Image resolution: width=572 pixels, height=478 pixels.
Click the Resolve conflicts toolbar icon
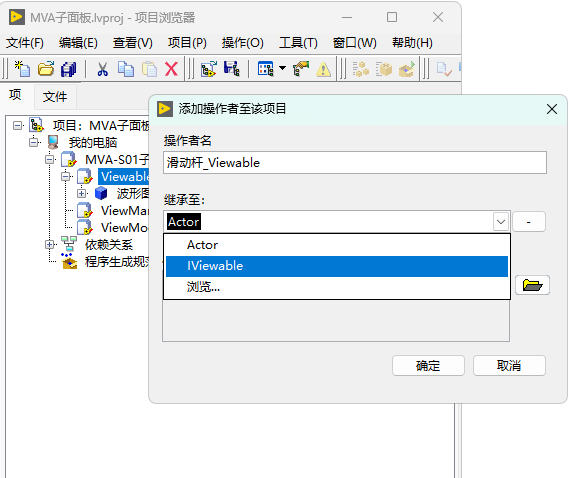pos(301,69)
